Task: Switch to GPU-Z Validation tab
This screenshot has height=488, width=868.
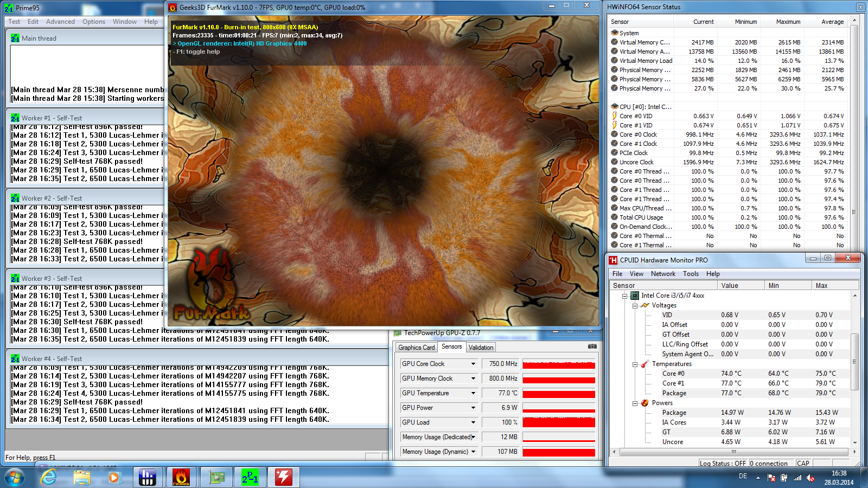Action: [481, 348]
